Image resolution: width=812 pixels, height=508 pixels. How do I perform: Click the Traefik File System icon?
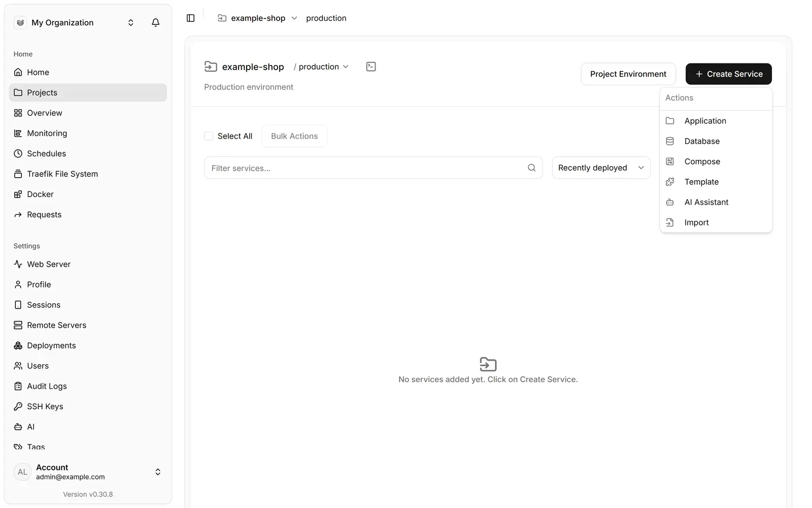click(x=18, y=174)
